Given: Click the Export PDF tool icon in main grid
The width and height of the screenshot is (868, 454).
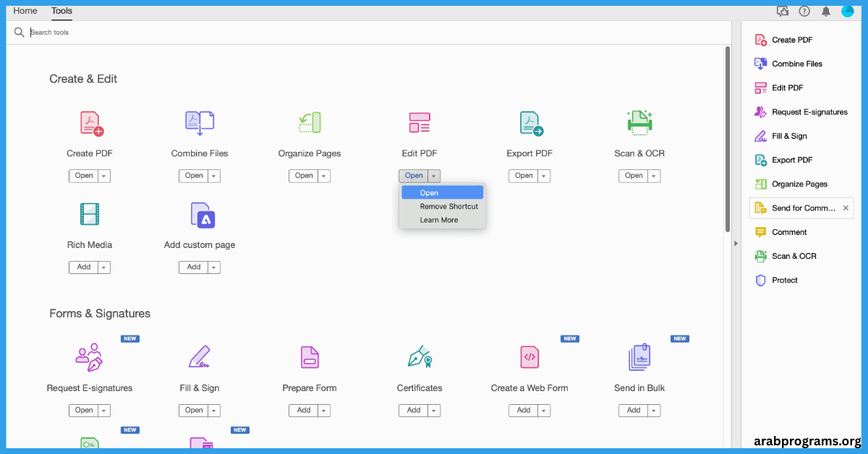Looking at the screenshot, I should [531, 124].
